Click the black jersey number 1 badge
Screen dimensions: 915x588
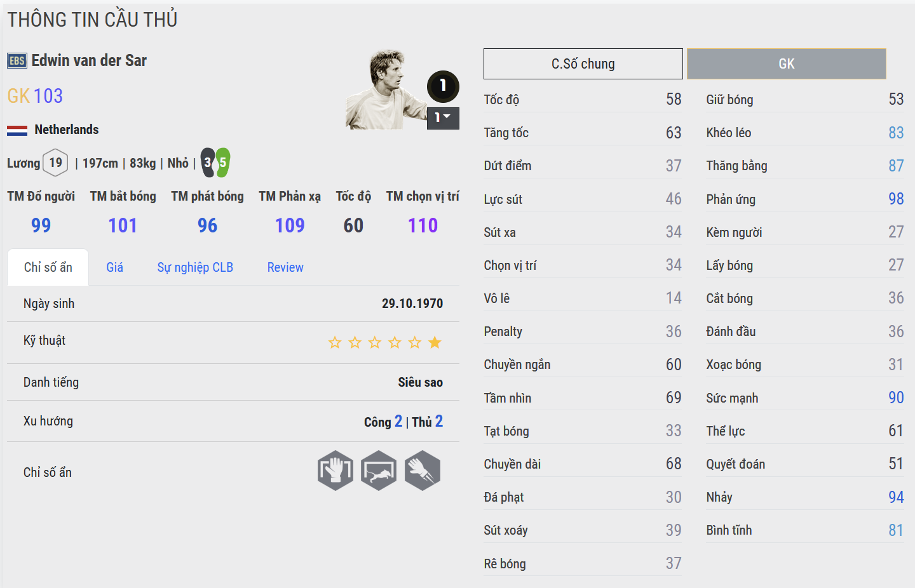443,86
